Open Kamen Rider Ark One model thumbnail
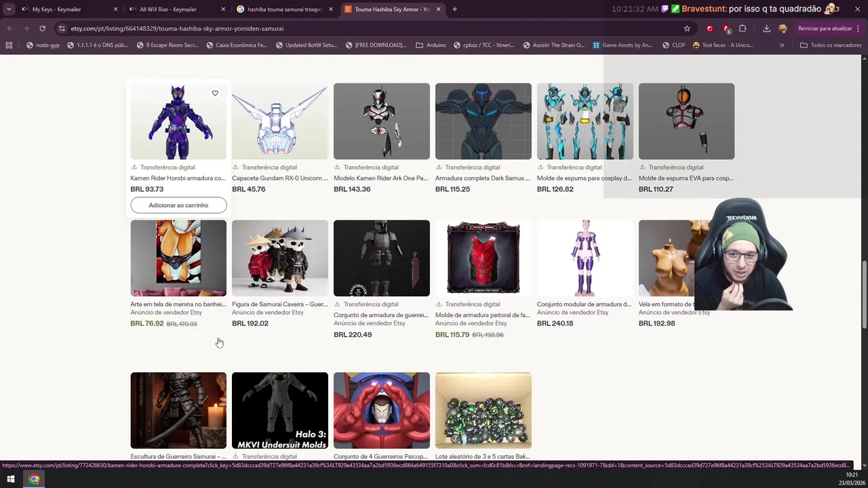 382,121
